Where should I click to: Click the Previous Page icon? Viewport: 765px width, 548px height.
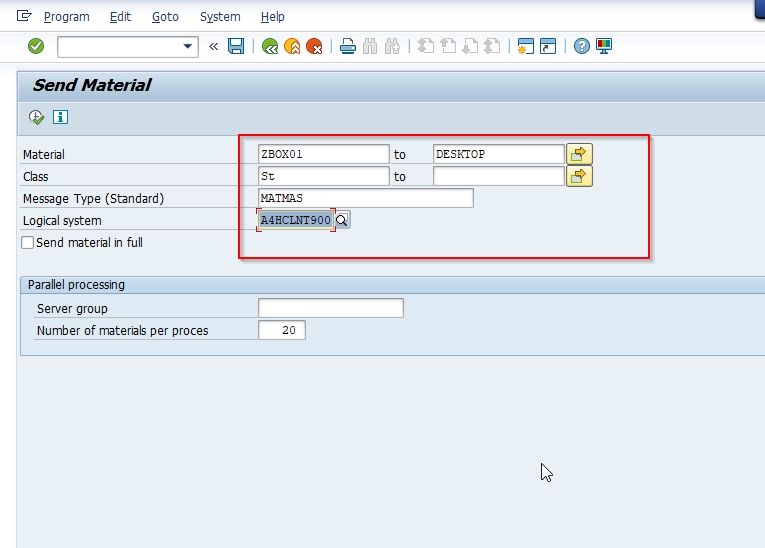[x=448, y=46]
